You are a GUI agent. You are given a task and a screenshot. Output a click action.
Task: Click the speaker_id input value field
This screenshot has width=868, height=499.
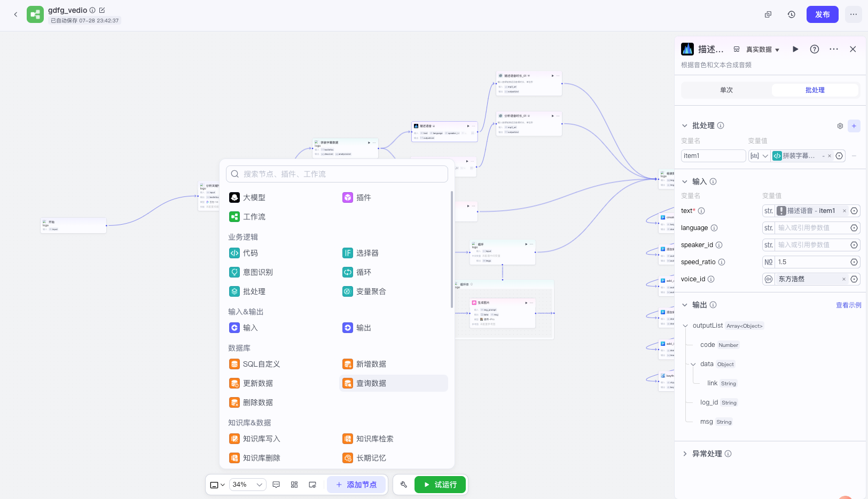pyautogui.click(x=812, y=245)
